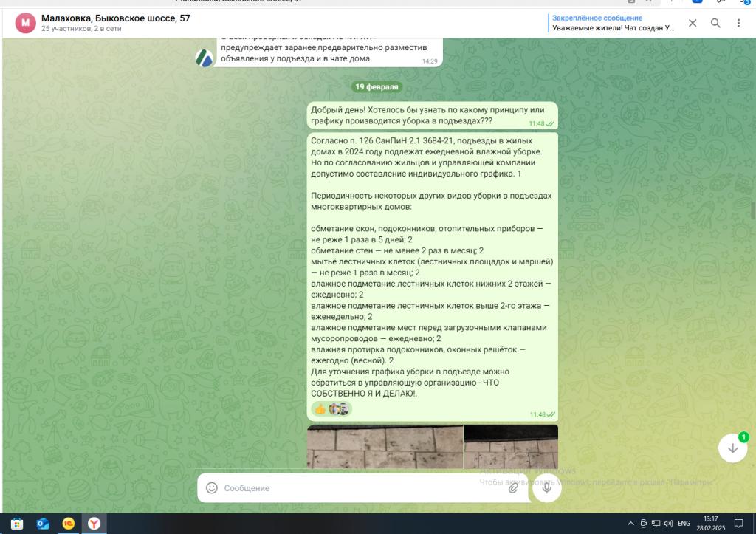Open Yandex Browser from the taskbar
This screenshot has width=756, height=534.
94,524
